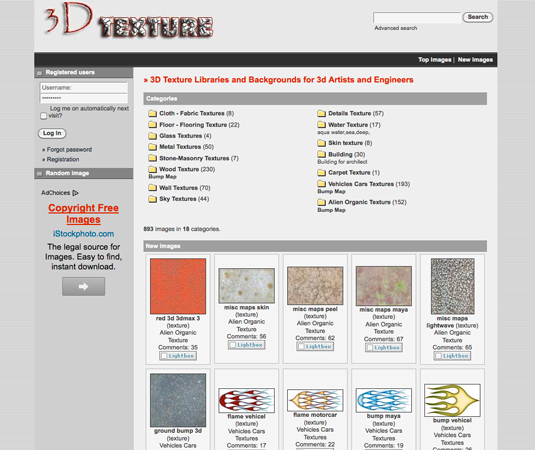Open the Vehicles Cars Textures folder icon
The width and height of the screenshot is (535, 450).
[x=321, y=184]
